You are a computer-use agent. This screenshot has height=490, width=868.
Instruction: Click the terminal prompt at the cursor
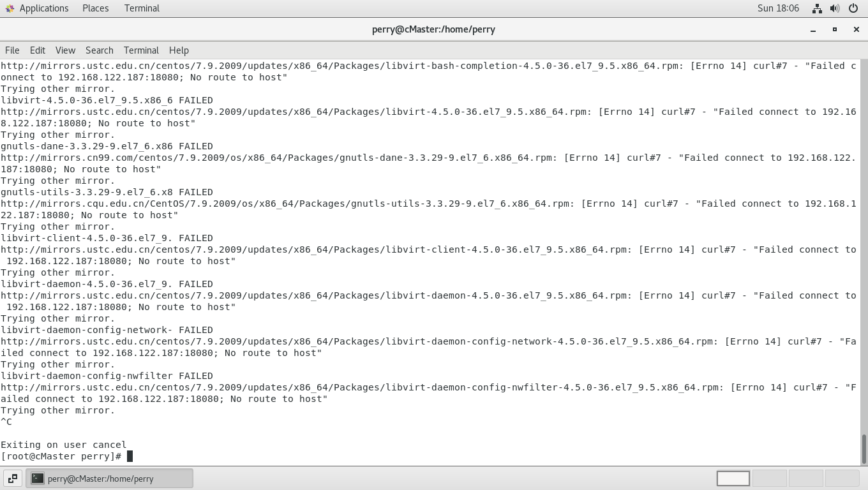130,456
